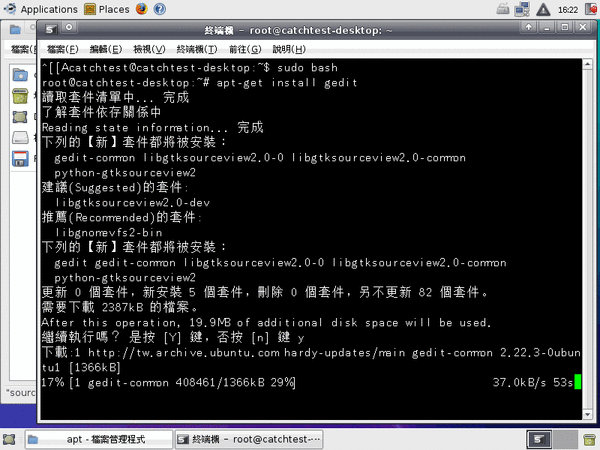Click the 'libgtksourceview2.0-dev' suggested package text

point(133,202)
